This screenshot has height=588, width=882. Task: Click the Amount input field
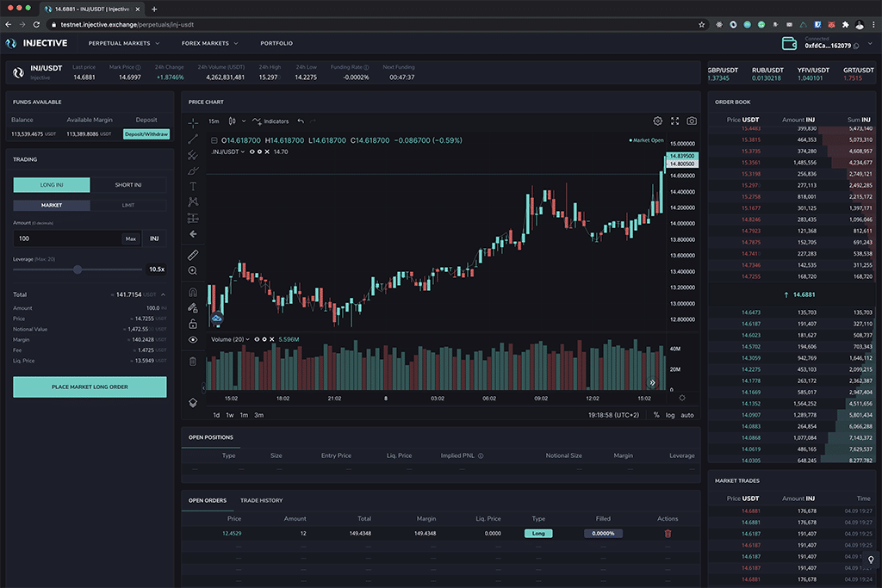(66, 238)
